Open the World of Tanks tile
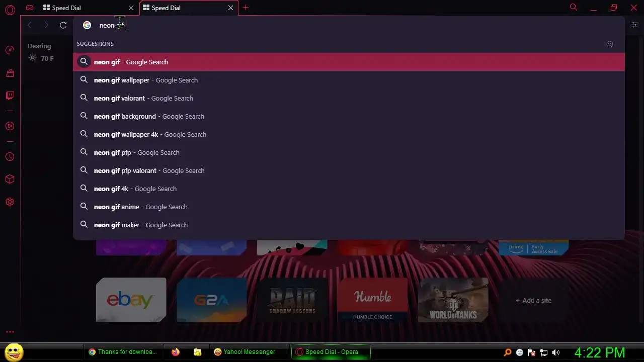The height and width of the screenshot is (362, 644). click(x=453, y=300)
